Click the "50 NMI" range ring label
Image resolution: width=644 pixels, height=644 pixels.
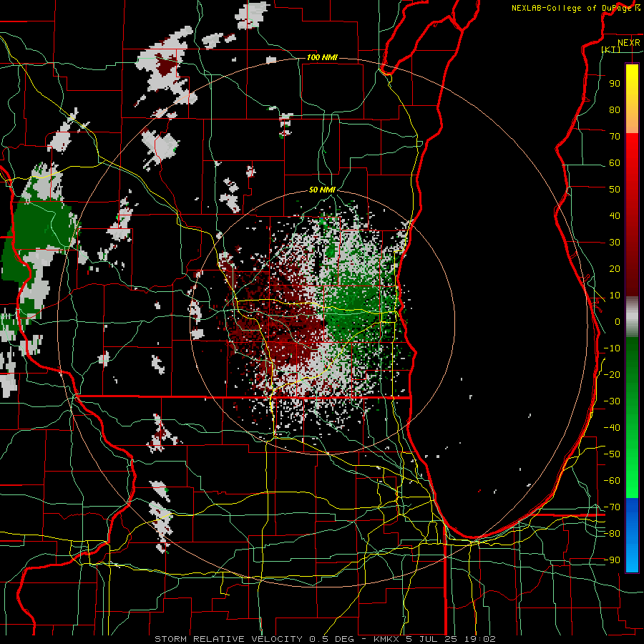click(322, 190)
